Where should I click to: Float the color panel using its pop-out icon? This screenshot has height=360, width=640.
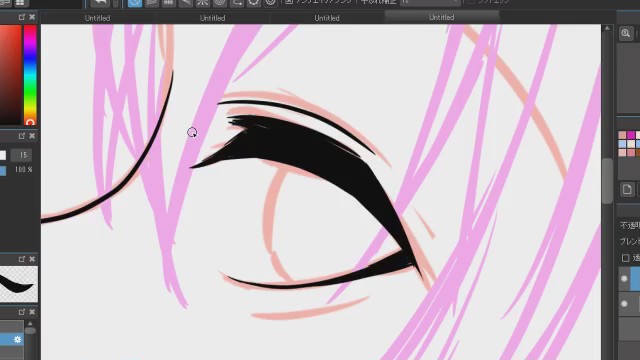coord(22,17)
